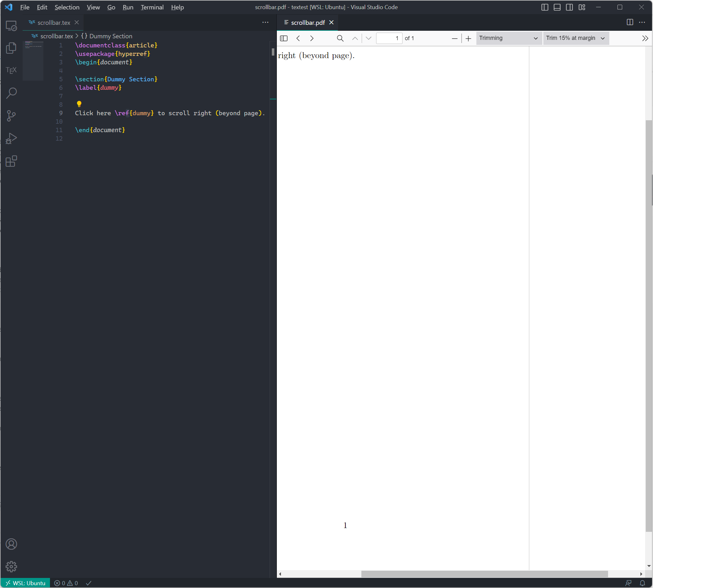Screen dimensions: 724x588
Task: Click the WSL: Ubuntu remote indicator
Action: tap(25, 583)
